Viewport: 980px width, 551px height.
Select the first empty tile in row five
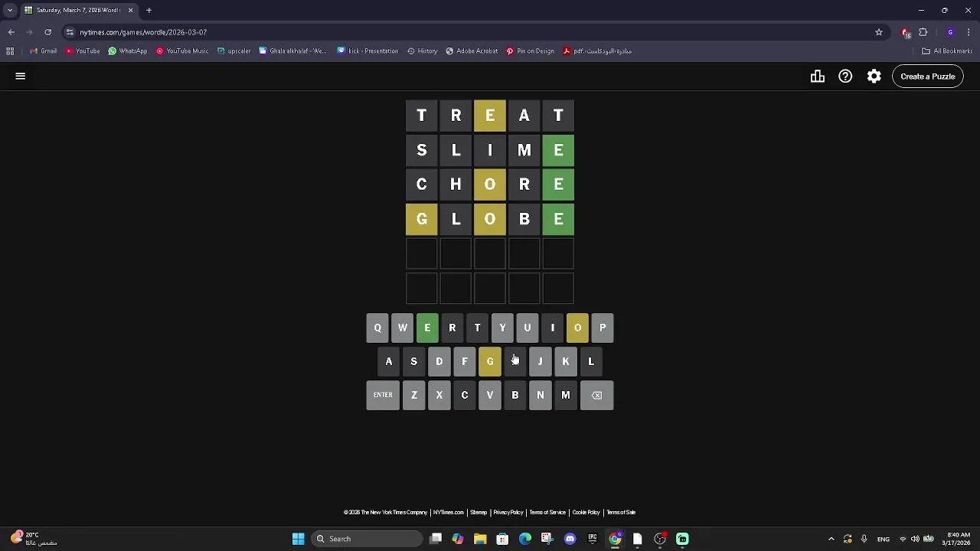[422, 254]
